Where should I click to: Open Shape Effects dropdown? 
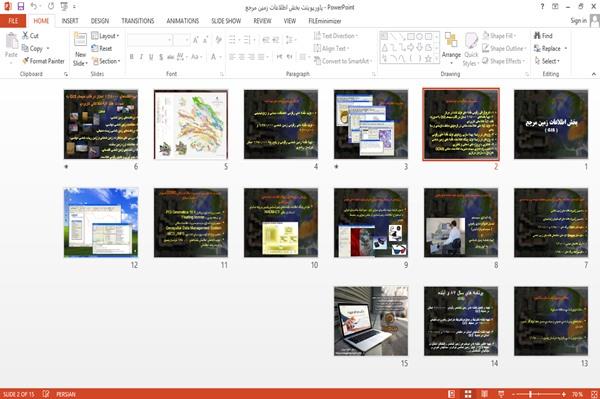(503, 61)
